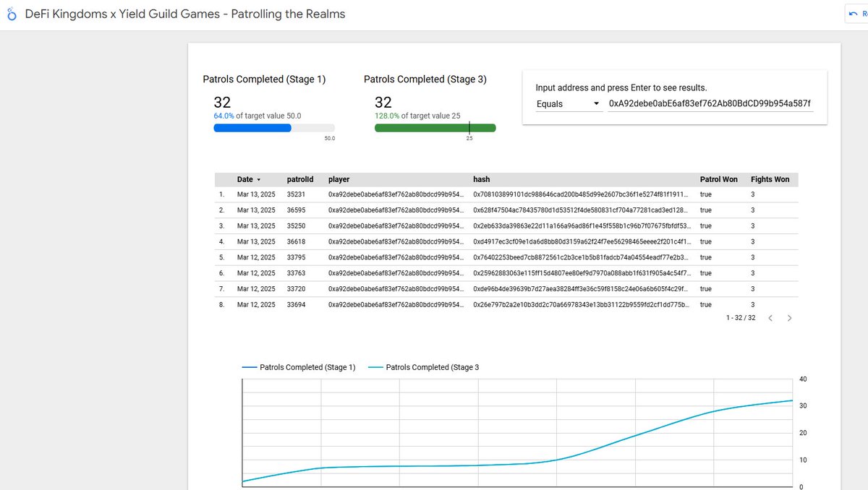
Task: Click the Stage 3 scorecard value 32
Action: pyautogui.click(x=383, y=103)
